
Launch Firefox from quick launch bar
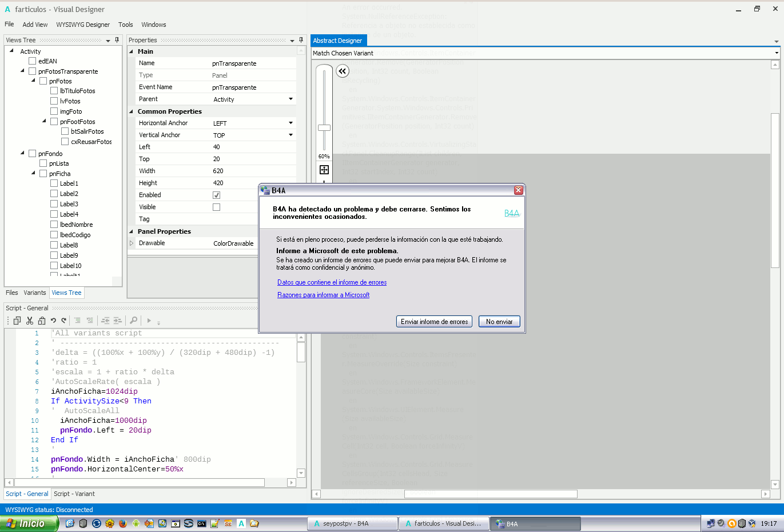(123, 523)
